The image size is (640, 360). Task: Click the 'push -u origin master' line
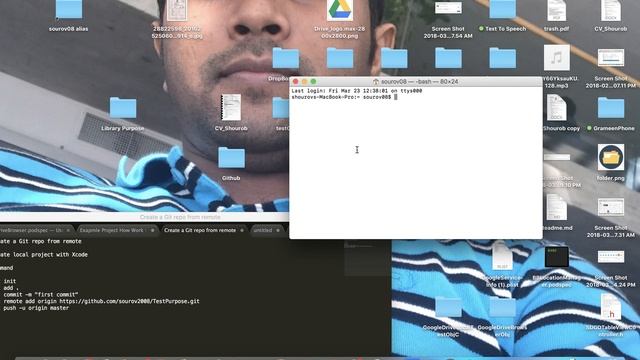tap(35, 308)
